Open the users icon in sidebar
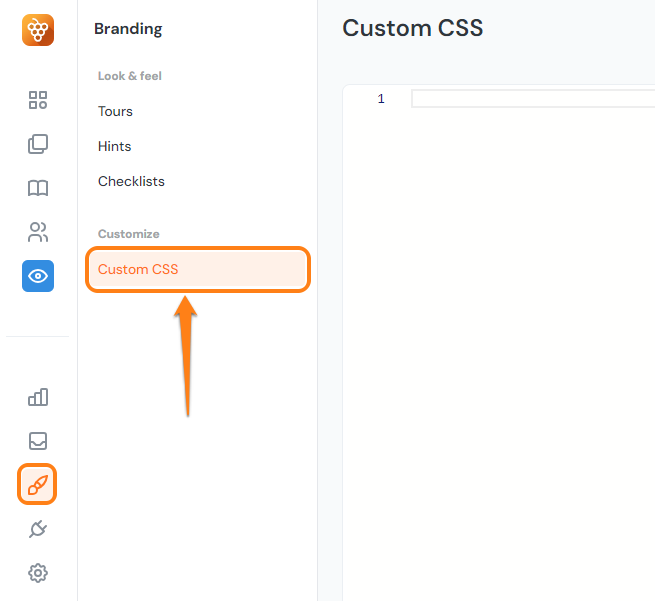This screenshot has height=601, width=655. [x=38, y=232]
